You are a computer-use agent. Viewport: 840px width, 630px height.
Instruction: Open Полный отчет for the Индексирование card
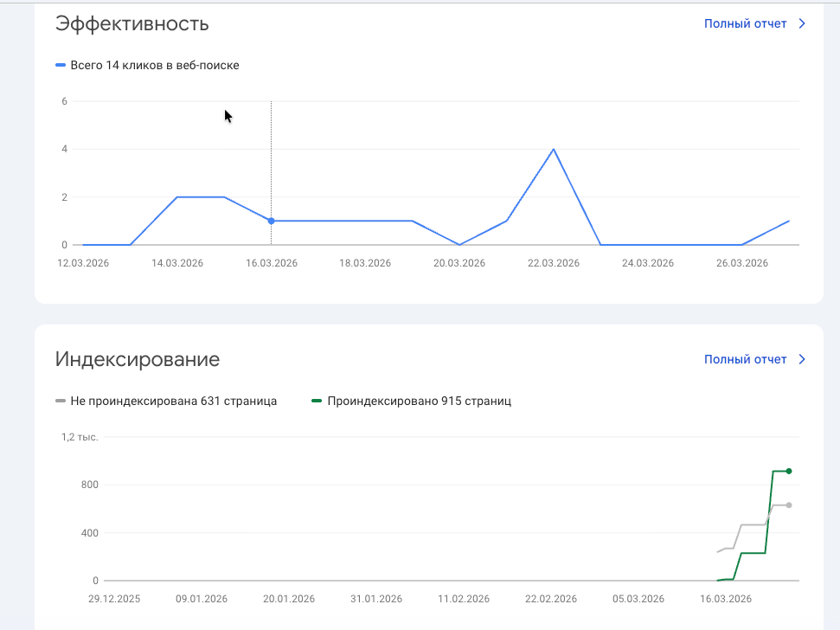(x=745, y=359)
